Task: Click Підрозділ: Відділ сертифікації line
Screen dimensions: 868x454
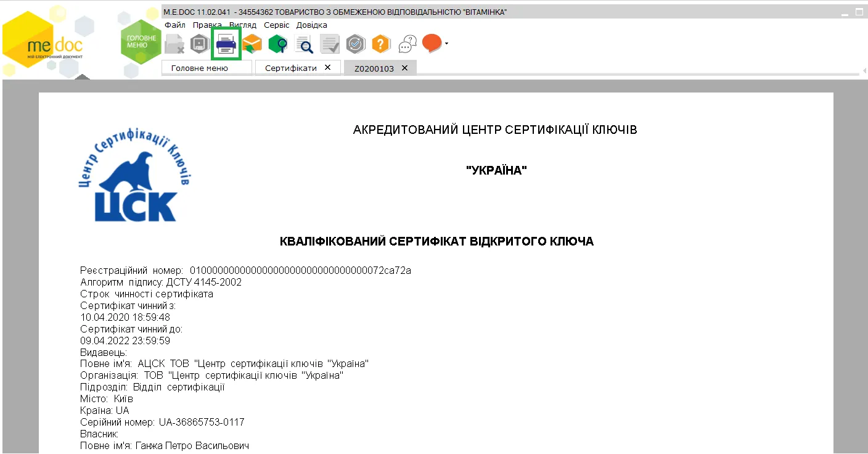Action: pos(152,387)
